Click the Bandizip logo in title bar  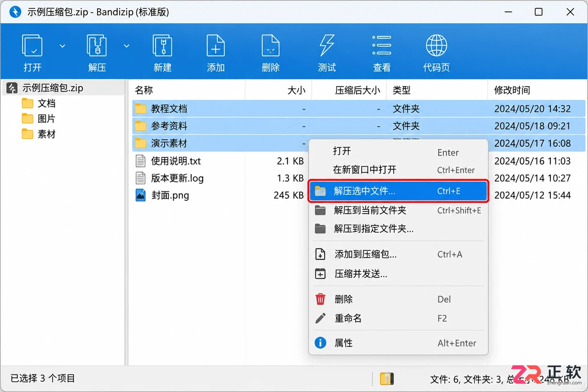click(15, 12)
